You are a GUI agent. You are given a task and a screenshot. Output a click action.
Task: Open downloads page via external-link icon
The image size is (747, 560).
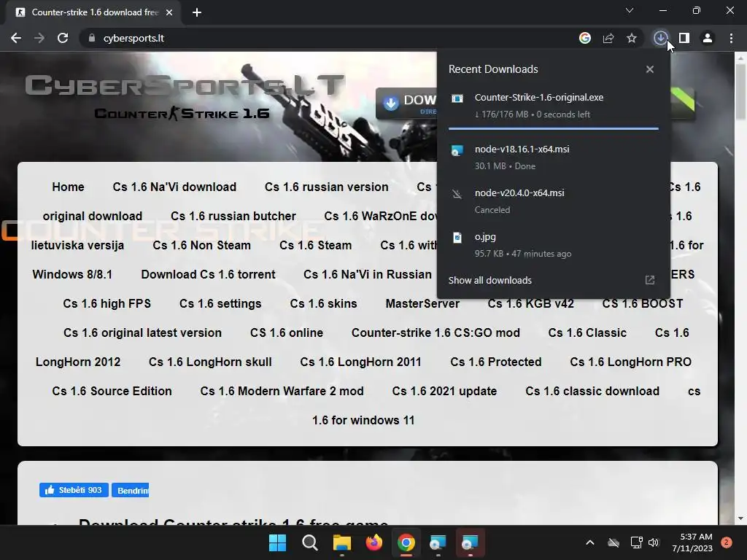pos(650,280)
